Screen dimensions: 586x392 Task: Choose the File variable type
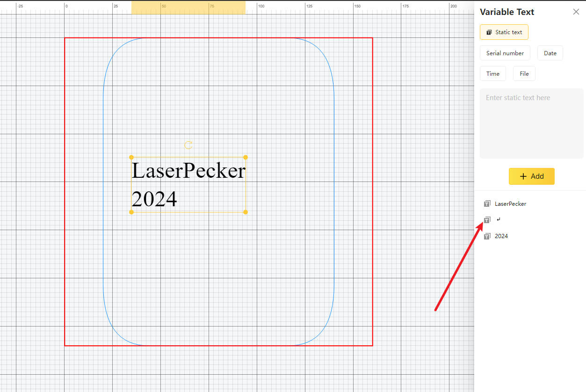tap(524, 73)
